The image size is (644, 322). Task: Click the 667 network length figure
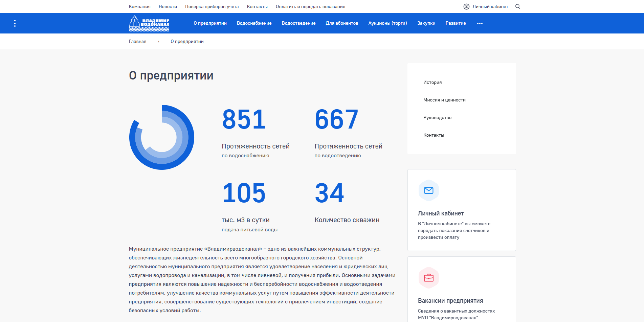(336, 119)
